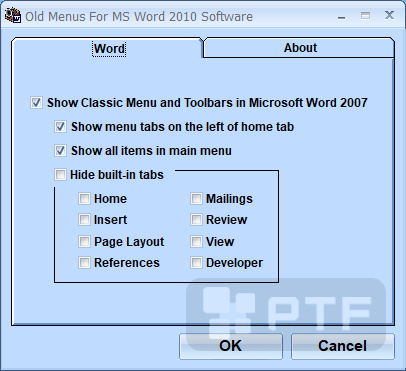The height and width of the screenshot is (371, 406).
Task: Check the View checkbox
Action: [196, 241]
